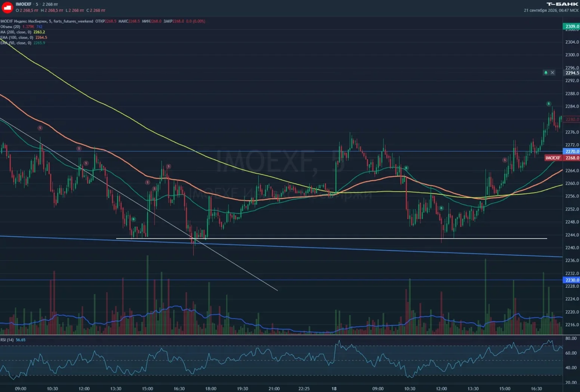Screen dimensions: 580x392
Task: Click the red IMOEXF instrument logo
Action: [x=7, y=7]
